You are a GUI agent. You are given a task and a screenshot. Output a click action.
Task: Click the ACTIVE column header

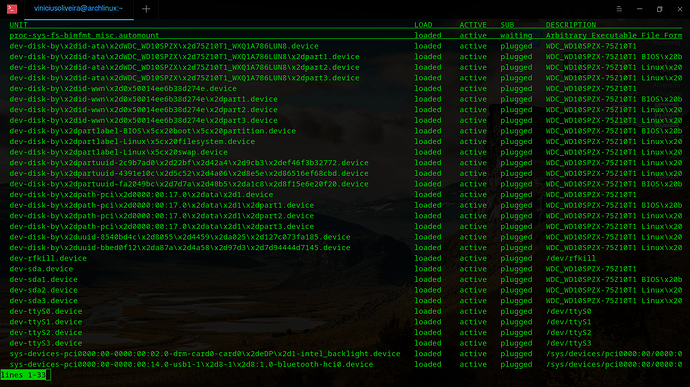coord(473,25)
